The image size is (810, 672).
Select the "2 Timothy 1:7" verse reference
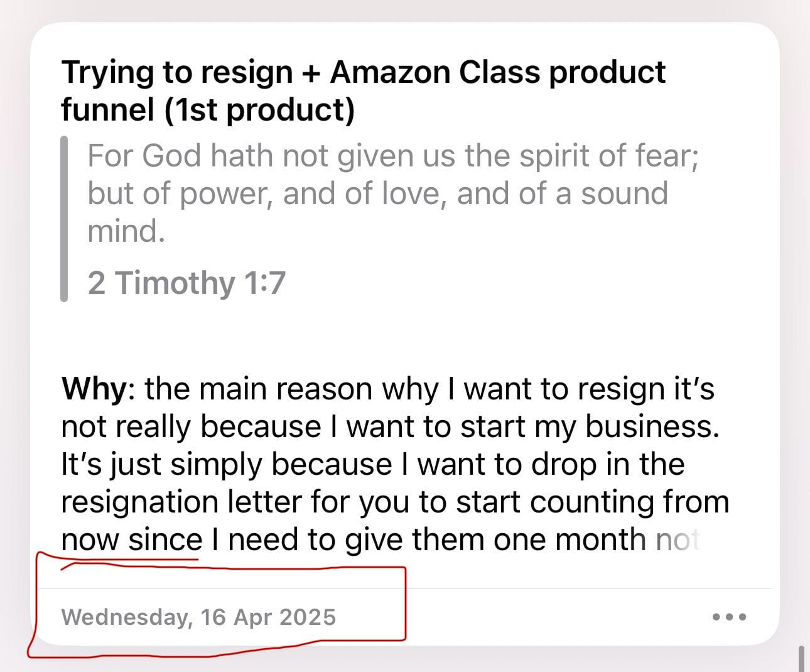[186, 283]
